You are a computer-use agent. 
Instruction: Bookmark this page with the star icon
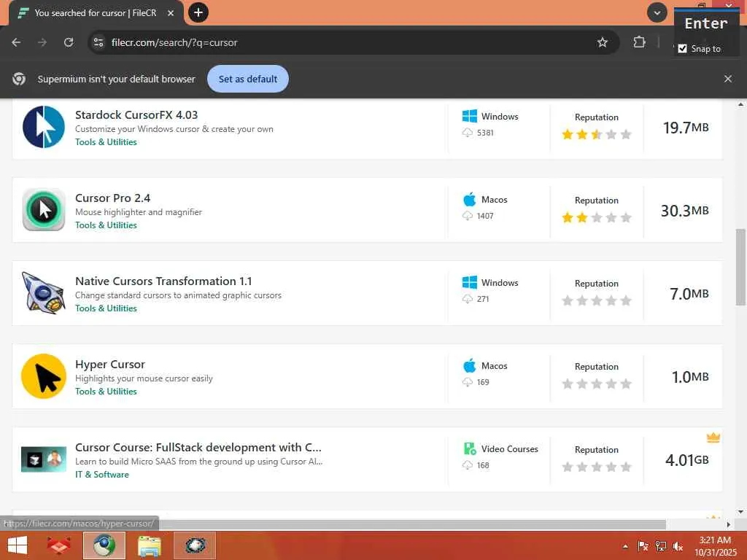(602, 42)
